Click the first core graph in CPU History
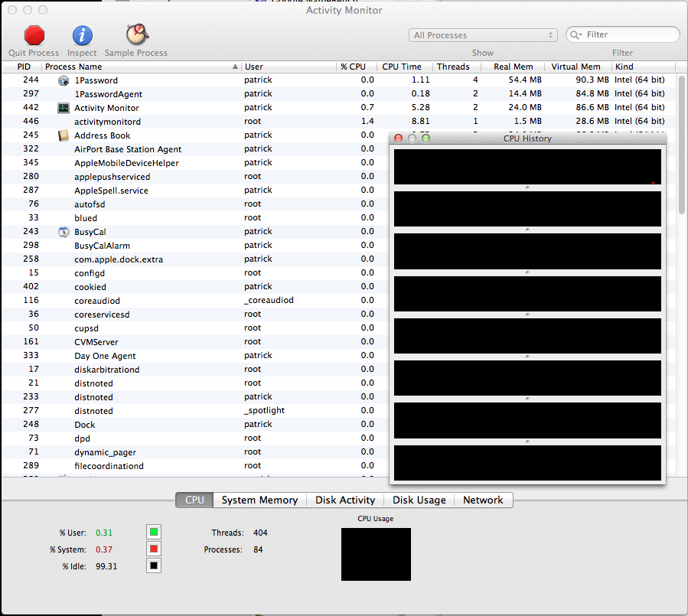The height and width of the screenshot is (616, 688). 527,167
